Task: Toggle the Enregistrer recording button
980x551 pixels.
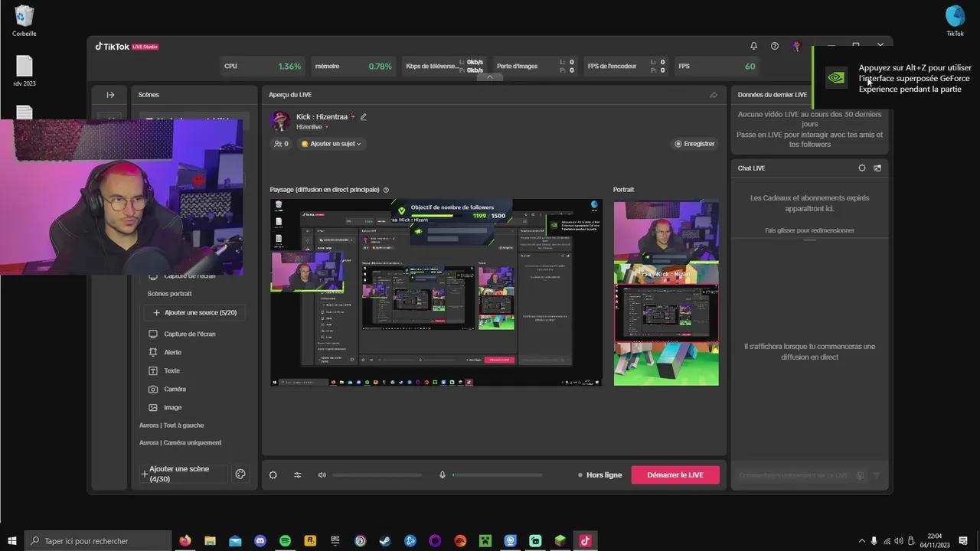Action: pyautogui.click(x=694, y=144)
